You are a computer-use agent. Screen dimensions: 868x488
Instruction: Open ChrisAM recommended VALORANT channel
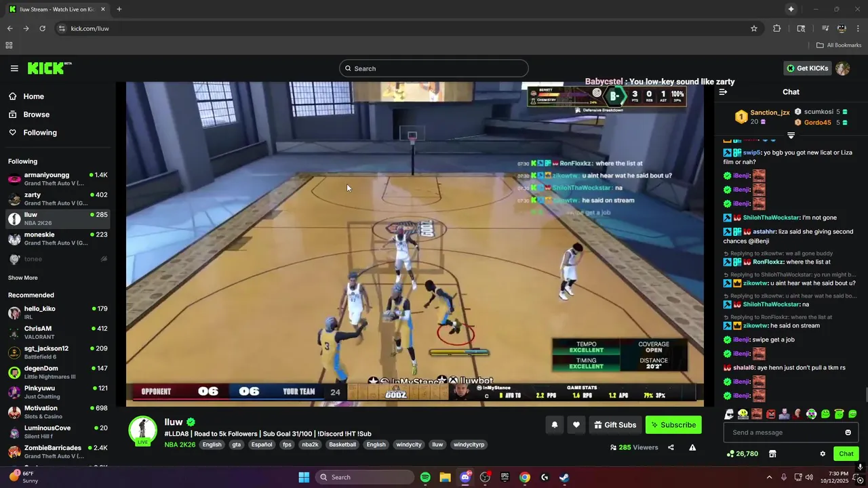[x=58, y=332]
